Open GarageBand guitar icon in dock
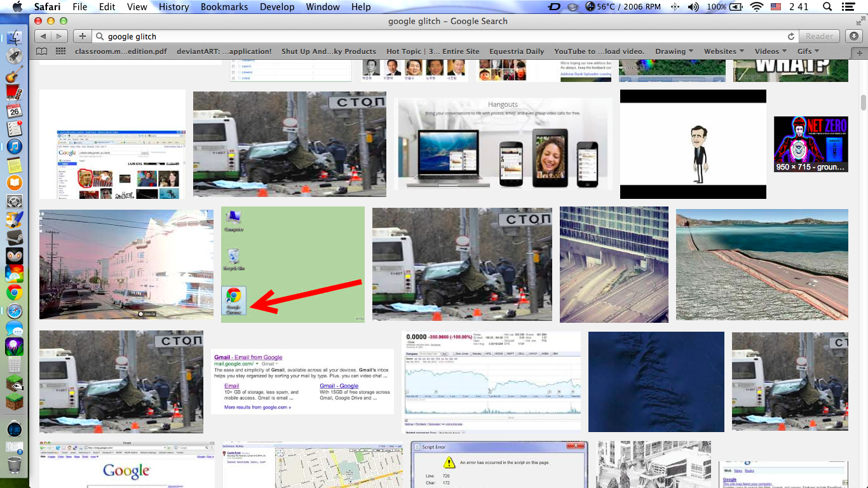The image size is (868, 488). click(x=14, y=75)
